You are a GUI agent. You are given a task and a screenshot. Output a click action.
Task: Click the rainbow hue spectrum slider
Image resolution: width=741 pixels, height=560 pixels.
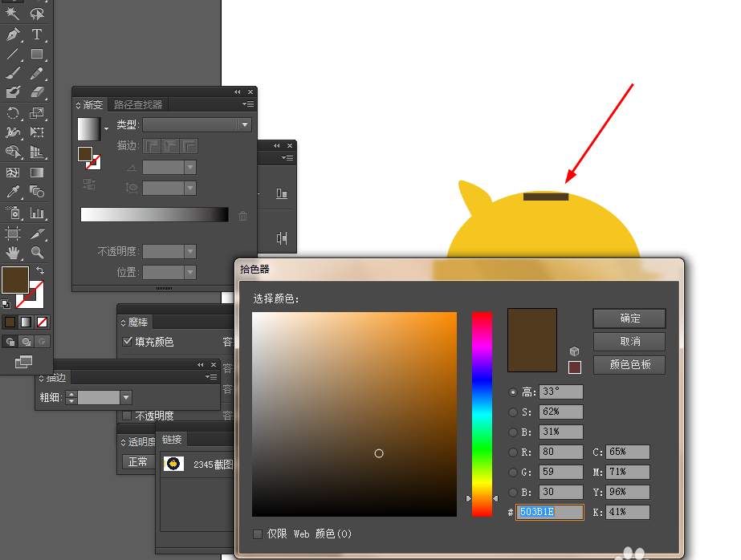(482, 414)
